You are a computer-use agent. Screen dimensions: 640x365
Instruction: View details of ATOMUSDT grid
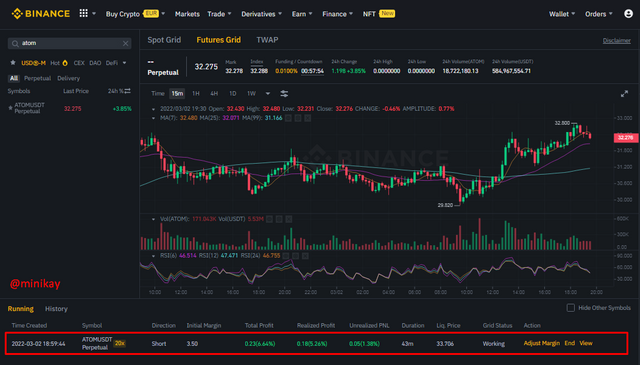pos(586,343)
